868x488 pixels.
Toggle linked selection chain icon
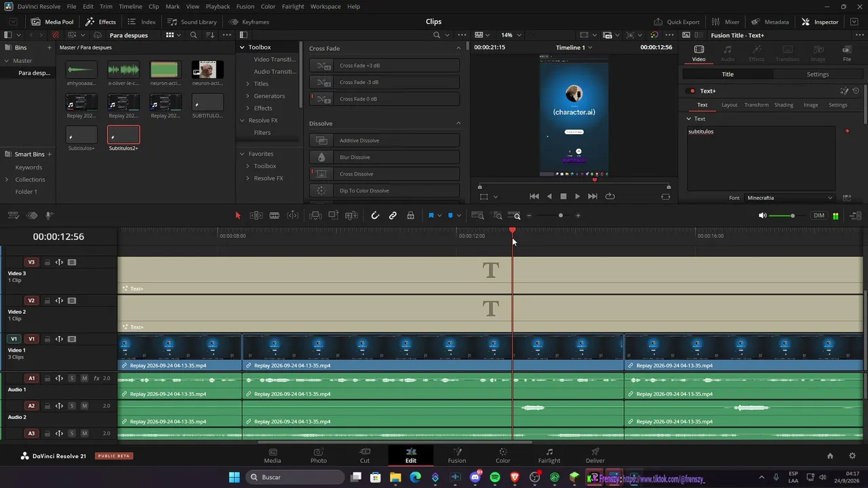pyautogui.click(x=393, y=216)
